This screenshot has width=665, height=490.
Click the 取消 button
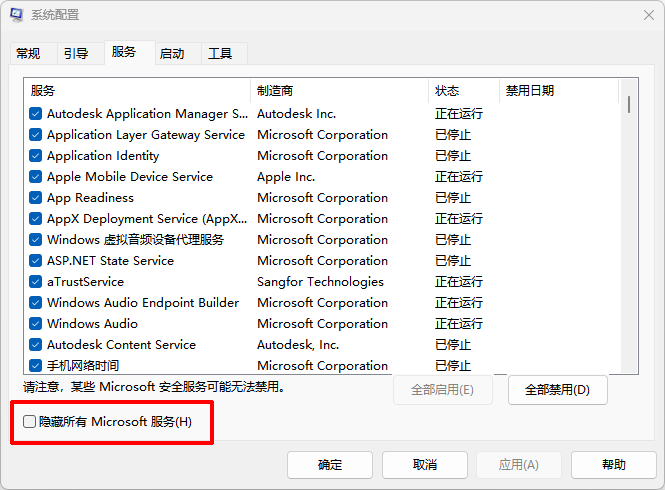(x=425, y=465)
